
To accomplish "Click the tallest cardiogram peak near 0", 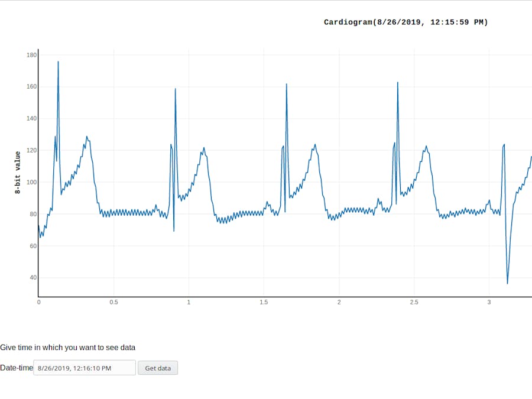I will pyautogui.click(x=58, y=62).
